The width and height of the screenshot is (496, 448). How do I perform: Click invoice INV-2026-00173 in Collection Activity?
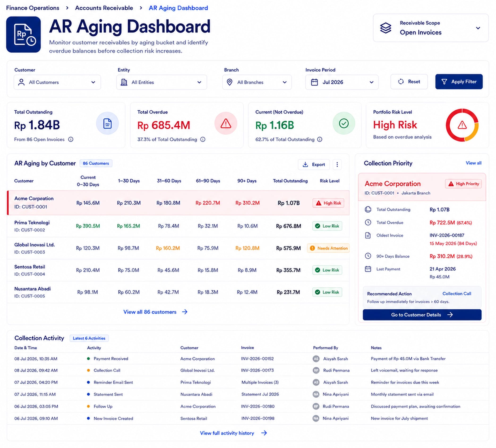pyautogui.click(x=257, y=370)
